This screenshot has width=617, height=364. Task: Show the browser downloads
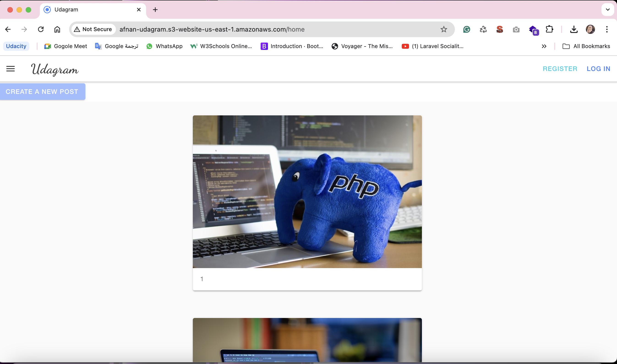573,30
